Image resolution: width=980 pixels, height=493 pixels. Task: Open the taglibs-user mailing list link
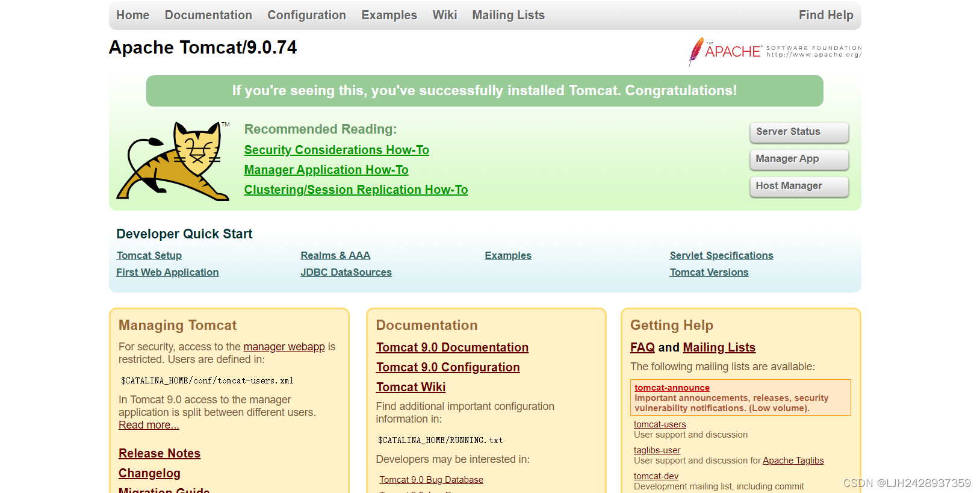click(x=657, y=450)
